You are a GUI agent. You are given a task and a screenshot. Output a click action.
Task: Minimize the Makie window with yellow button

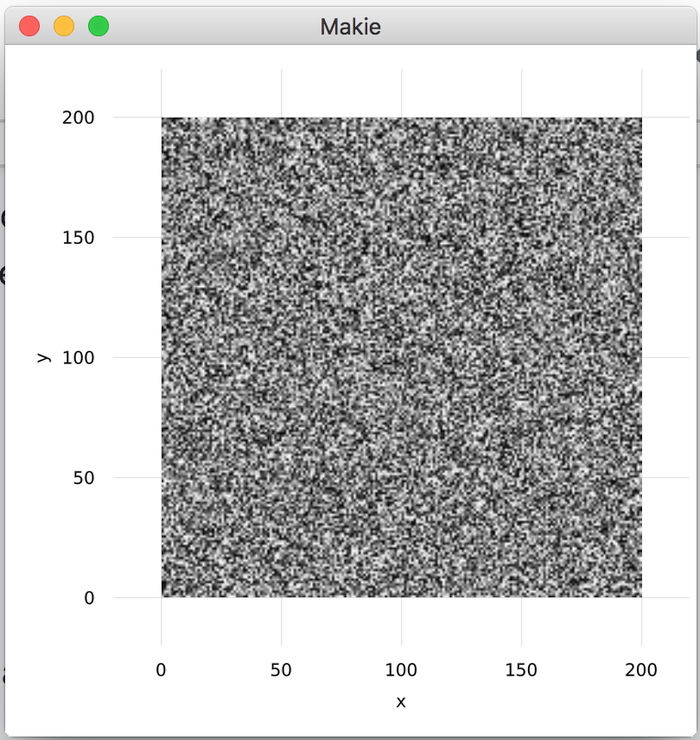(64, 26)
